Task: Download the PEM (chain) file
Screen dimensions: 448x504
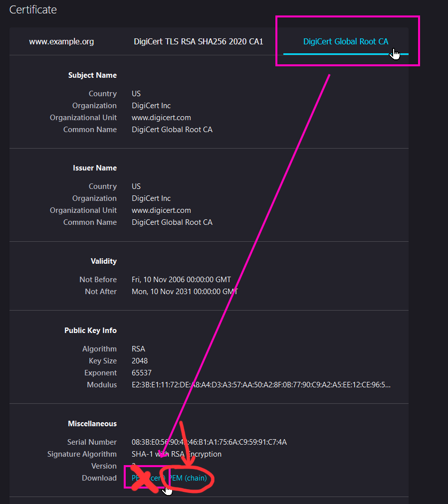Action: point(188,478)
